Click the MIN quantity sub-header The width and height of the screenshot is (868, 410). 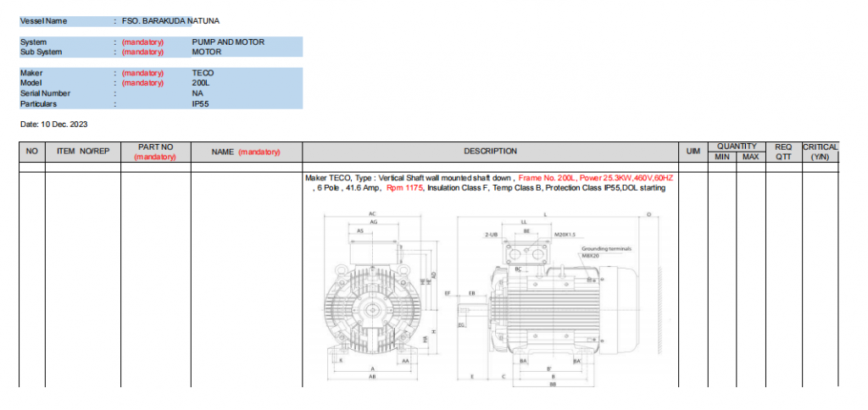click(721, 157)
